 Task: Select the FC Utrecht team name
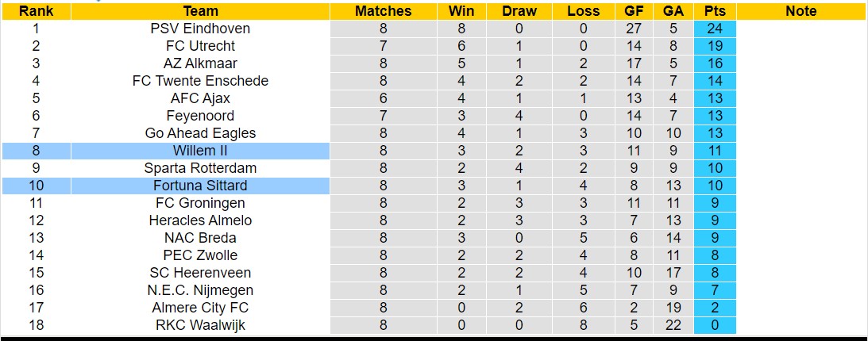coord(200,46)
